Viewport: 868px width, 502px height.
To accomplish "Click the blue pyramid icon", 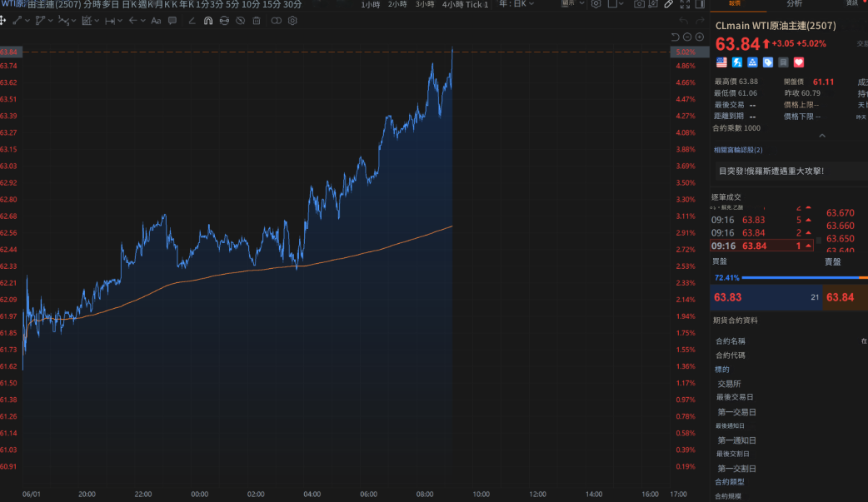I will coord(752,62).
